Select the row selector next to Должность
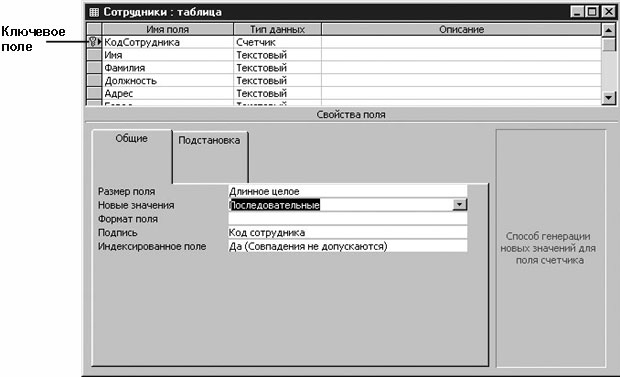 point(94,81)
